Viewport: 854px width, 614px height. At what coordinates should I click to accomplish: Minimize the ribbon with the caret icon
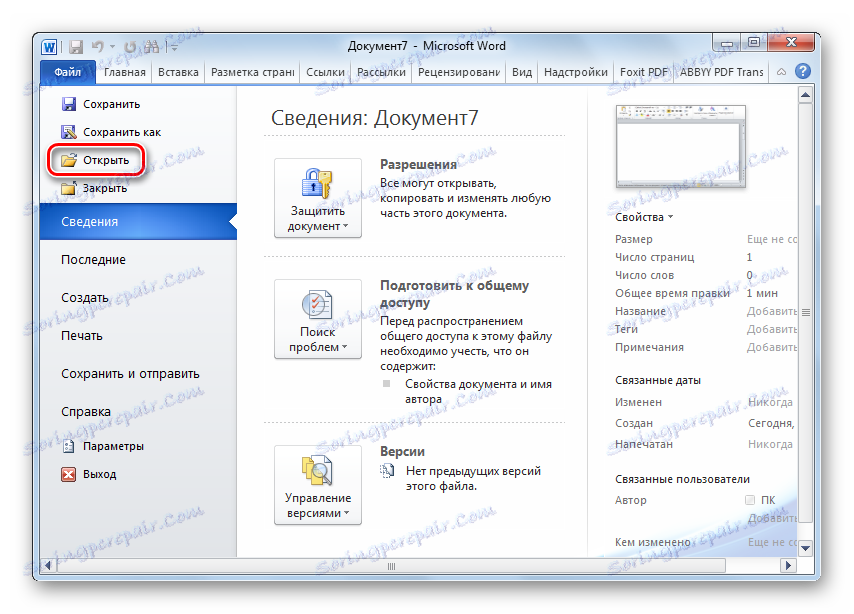click(x=781, y=72)
